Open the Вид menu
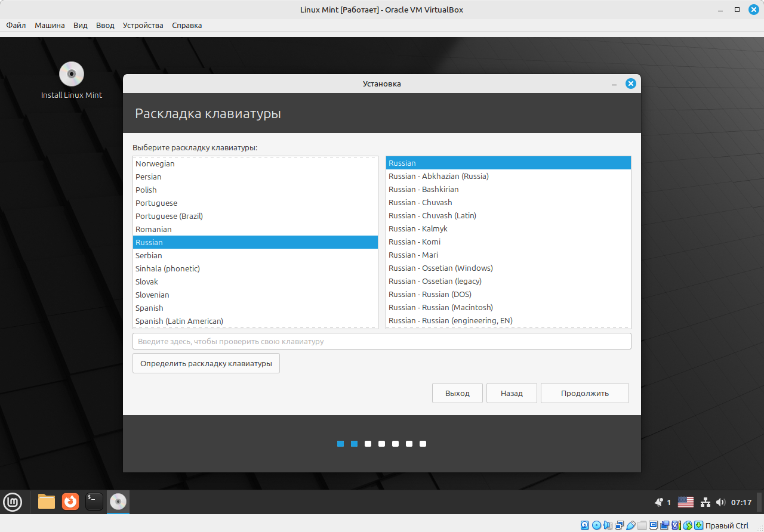Image resolution: width=764 pixels, height=532 pixels. point(81,26)
